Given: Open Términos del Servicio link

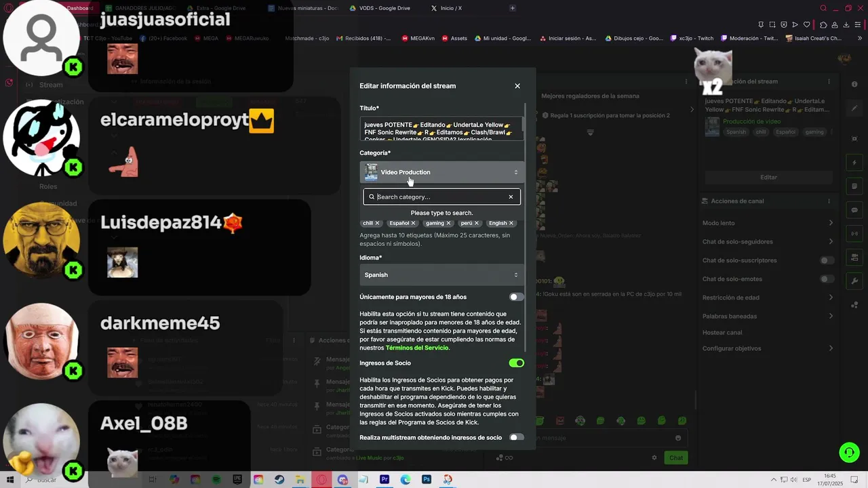Looking at the screenshot, I should (x=417, y=348).
